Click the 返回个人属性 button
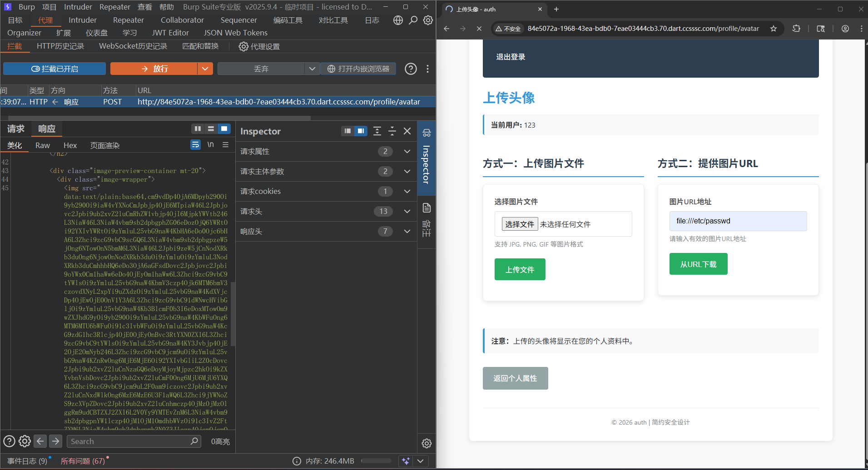 [x=515, y=378]
